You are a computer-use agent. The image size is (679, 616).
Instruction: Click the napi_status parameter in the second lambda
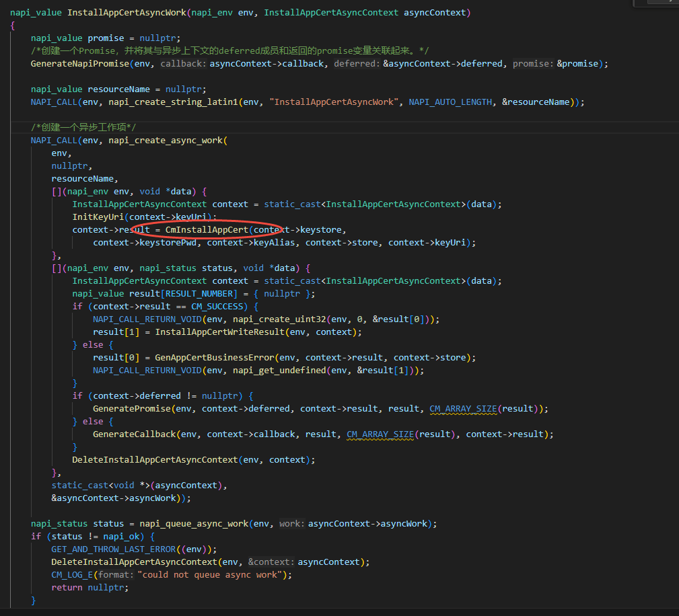tap(168, 268)
